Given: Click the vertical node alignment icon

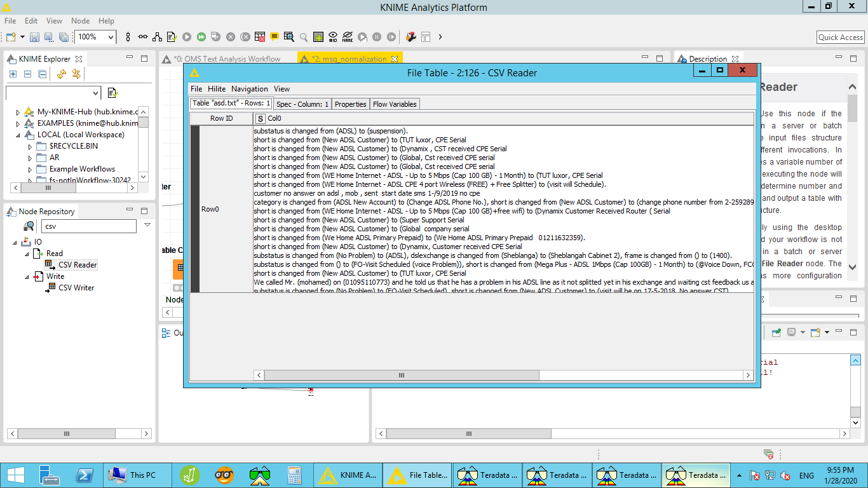Looking at the screenshot, I should (x=128, y=37).
